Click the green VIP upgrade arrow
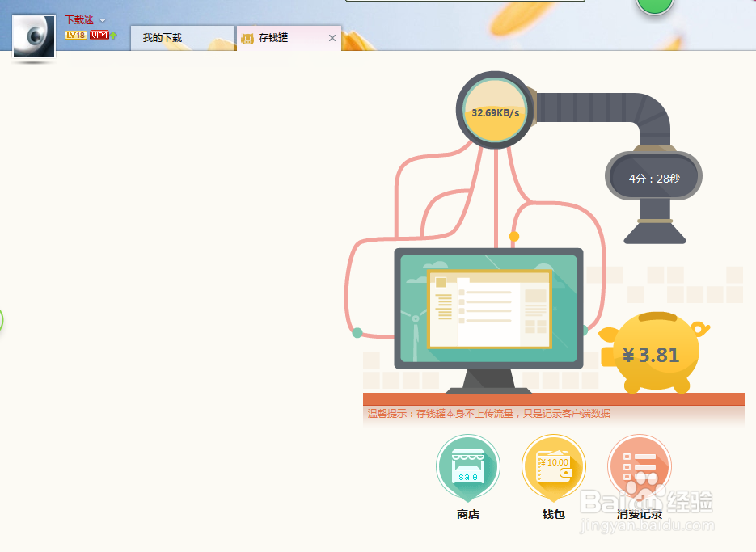The image size is (756, 552). coord(113,36)
